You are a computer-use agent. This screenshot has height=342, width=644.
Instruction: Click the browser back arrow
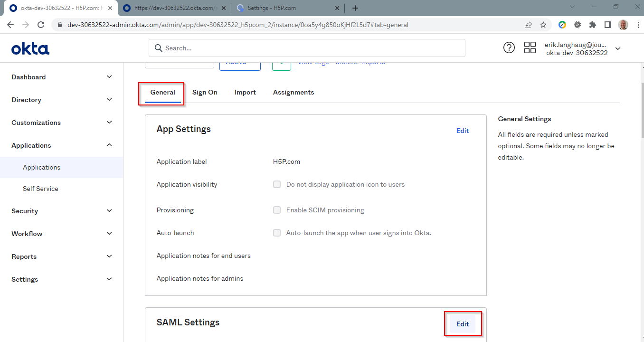click(x=10, y=25)
